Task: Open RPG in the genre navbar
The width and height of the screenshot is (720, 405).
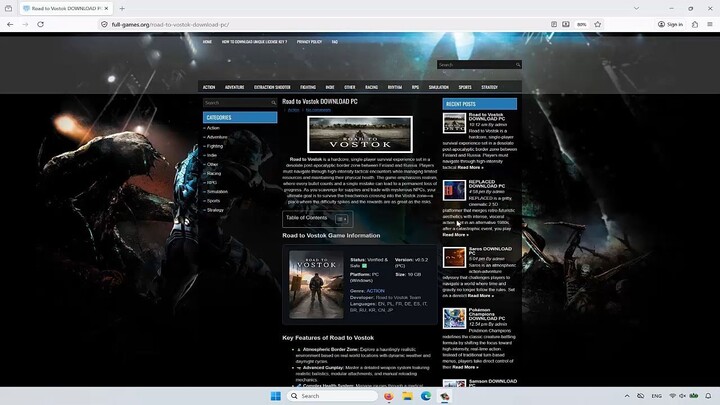Action: click(x=416, y=87)
